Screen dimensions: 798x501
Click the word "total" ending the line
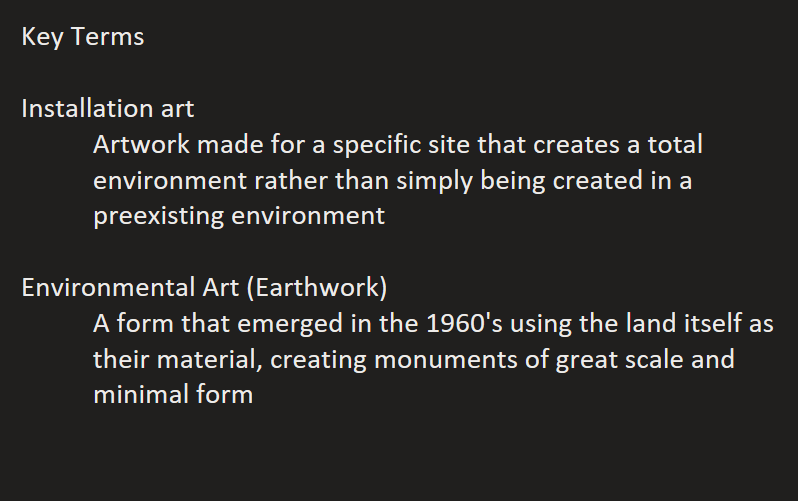click(x=675, y=144)
